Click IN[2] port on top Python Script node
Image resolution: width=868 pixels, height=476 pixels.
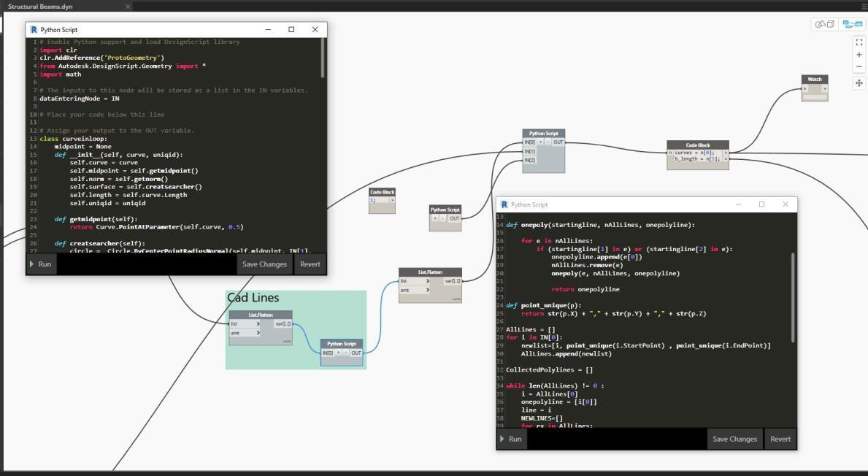530,160
